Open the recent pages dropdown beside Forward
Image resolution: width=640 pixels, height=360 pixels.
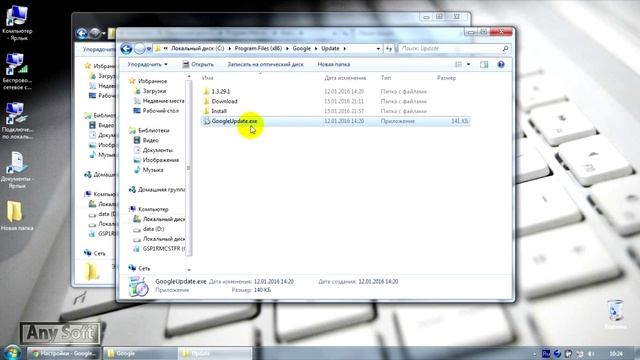point(149,49)
